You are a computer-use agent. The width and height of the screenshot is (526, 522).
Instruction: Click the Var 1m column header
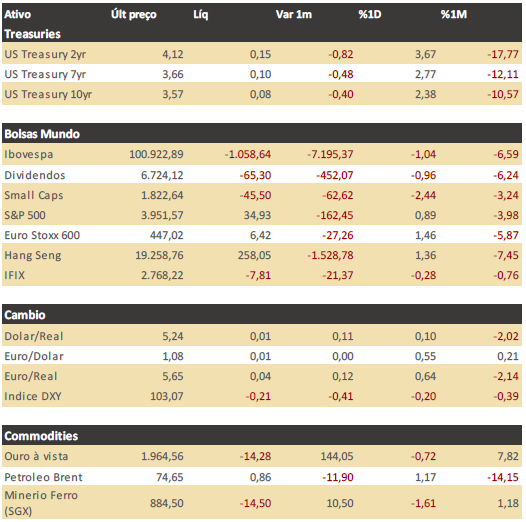tap(294, 14)
